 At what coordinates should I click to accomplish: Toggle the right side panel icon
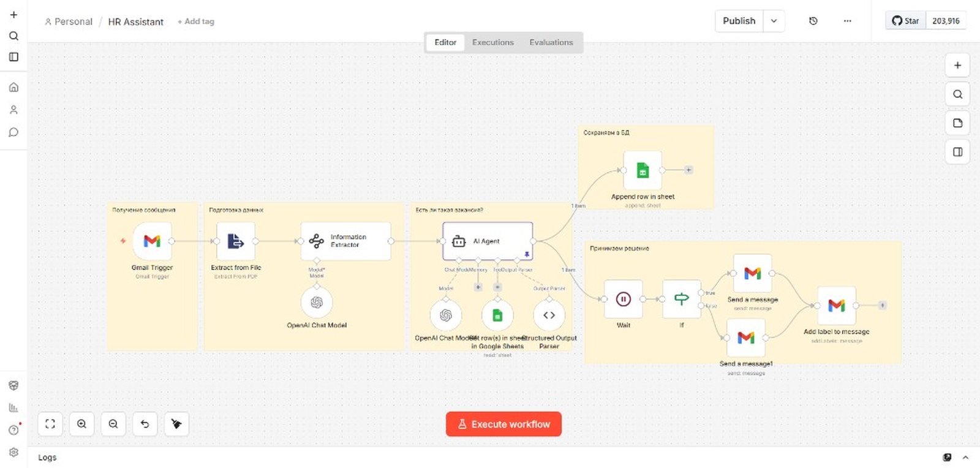tap(957, 152)
